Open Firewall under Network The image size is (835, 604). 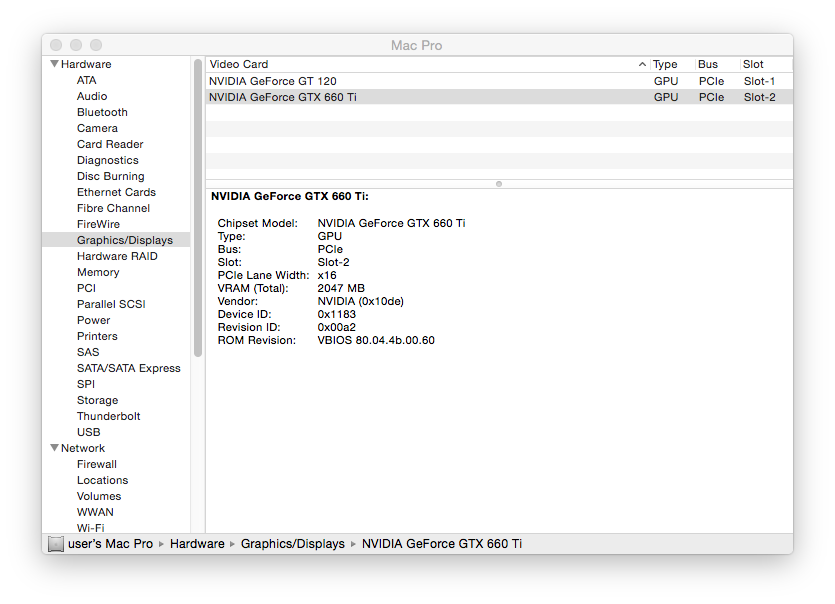coord(96,464)
